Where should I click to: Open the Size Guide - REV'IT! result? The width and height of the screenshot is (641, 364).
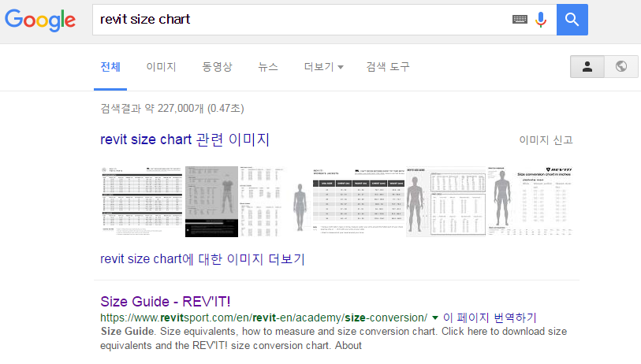(166, 302)
